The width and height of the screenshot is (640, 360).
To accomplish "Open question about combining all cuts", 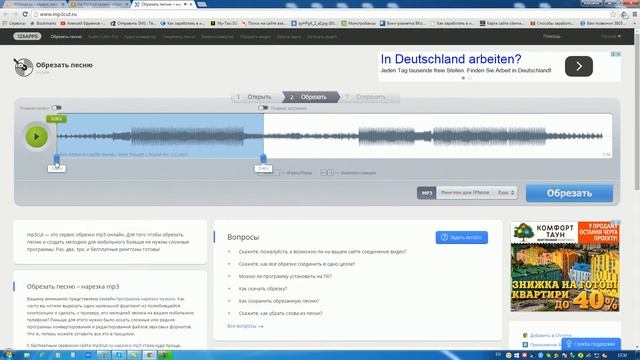I will pyautogui.click(x=297, y=264).
